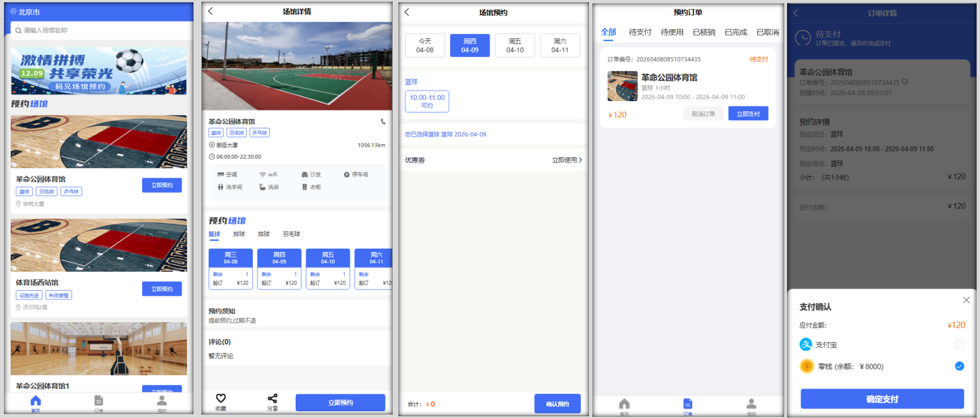The height and width of the screenshot is (418, 980).
Task: Tap the 衣柜 locker facility icon
Action: pyautogui.click(x=305, y=187)
